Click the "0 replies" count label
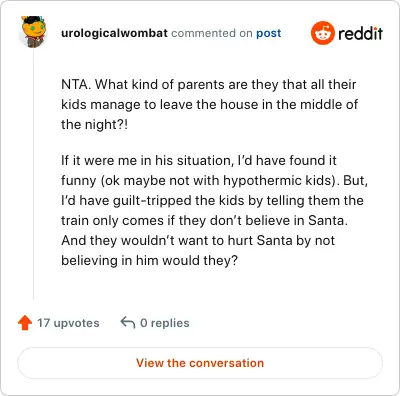Image resolution: width=400 pixels, height=396 pixels. (165, 323)
